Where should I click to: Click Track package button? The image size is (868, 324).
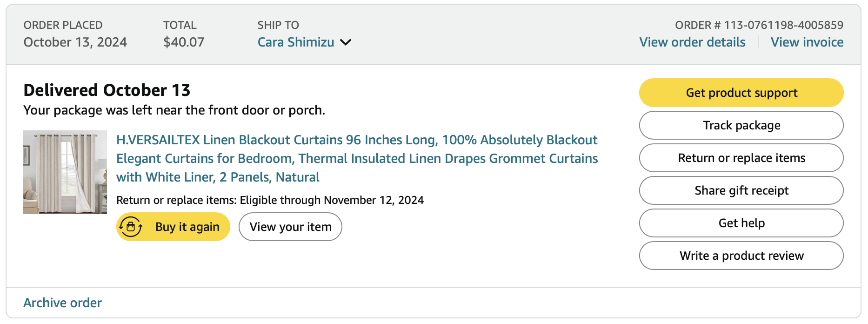[x=741, y=125]
